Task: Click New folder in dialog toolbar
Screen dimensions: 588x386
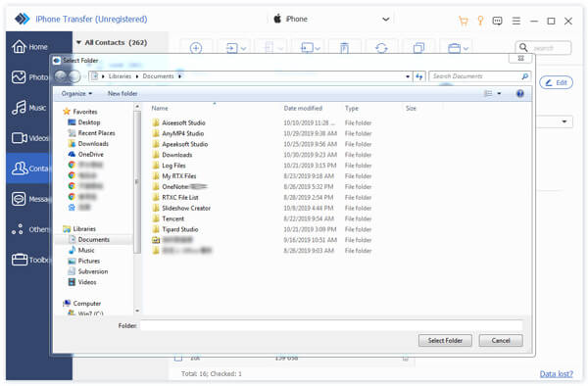Action: click(x=122, y=93)
